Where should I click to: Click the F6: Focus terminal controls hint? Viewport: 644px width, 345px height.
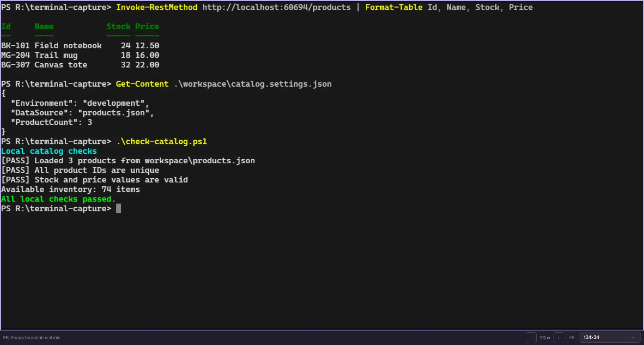pyautogui.click(x=32, y=338)
